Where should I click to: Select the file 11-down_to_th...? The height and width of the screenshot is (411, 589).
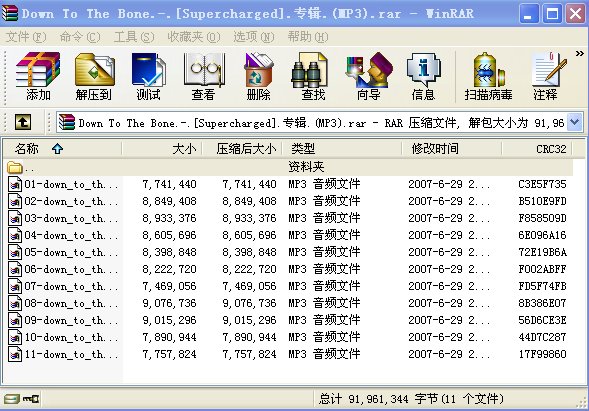tap(289, 354)
